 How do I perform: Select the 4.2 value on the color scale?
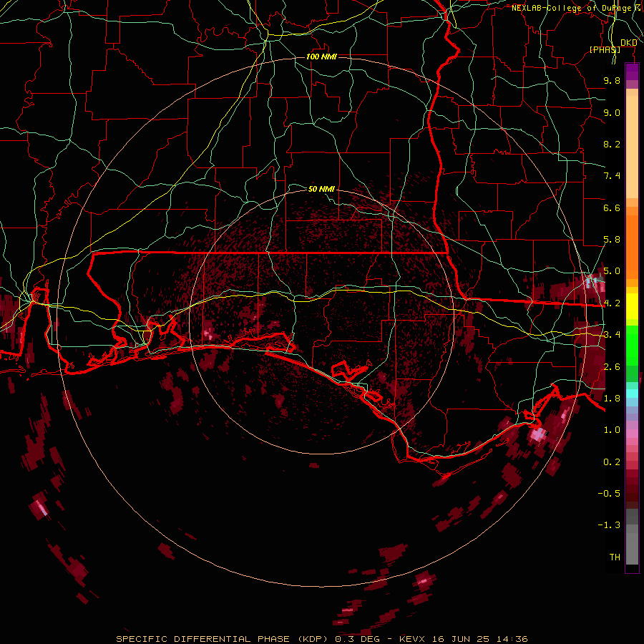click(x=612, y=303)
